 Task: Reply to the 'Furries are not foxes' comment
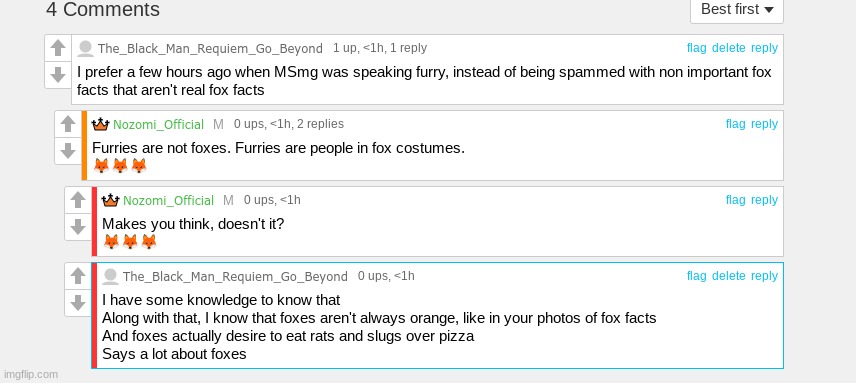[x=764, y=124]
